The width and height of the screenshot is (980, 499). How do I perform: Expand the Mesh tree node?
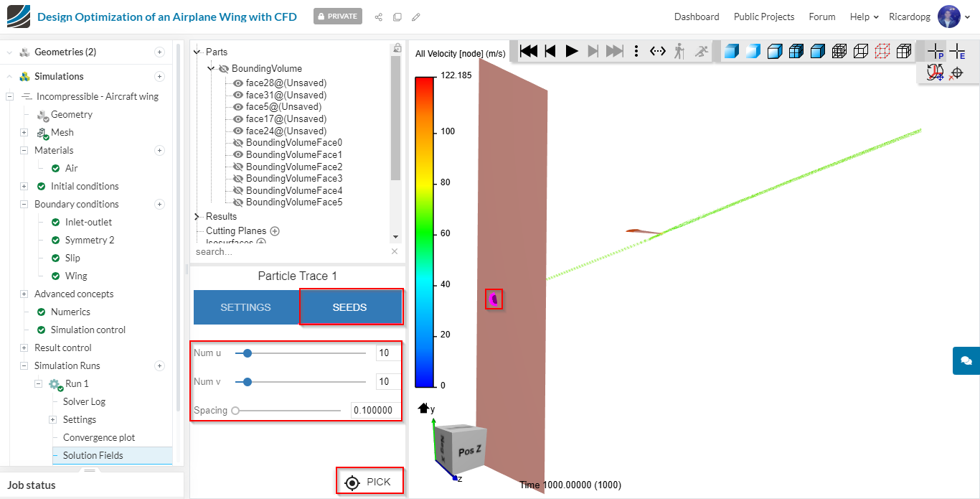(x=24, y=132)
